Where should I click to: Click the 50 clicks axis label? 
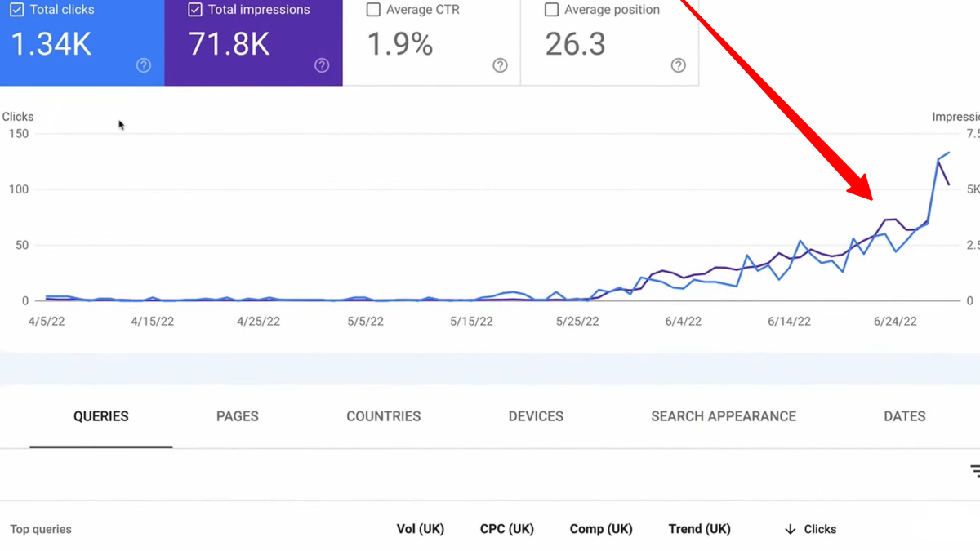tap(20, 245)
